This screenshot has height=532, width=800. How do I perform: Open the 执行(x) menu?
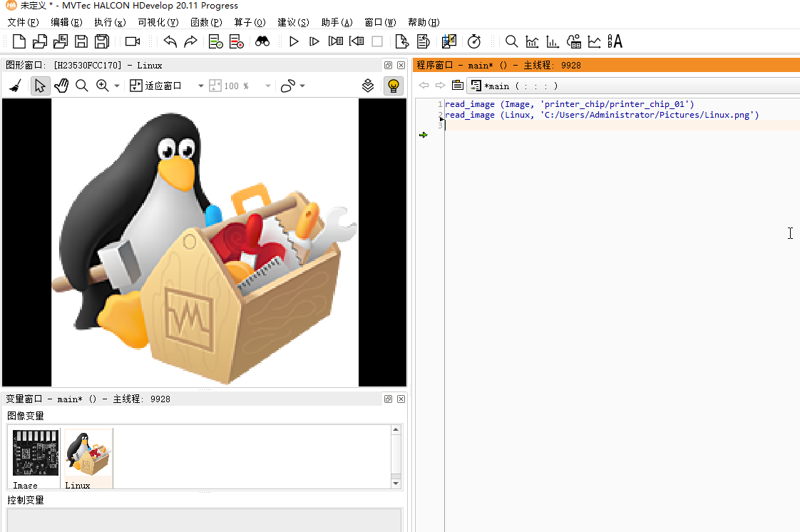(110, 22)
